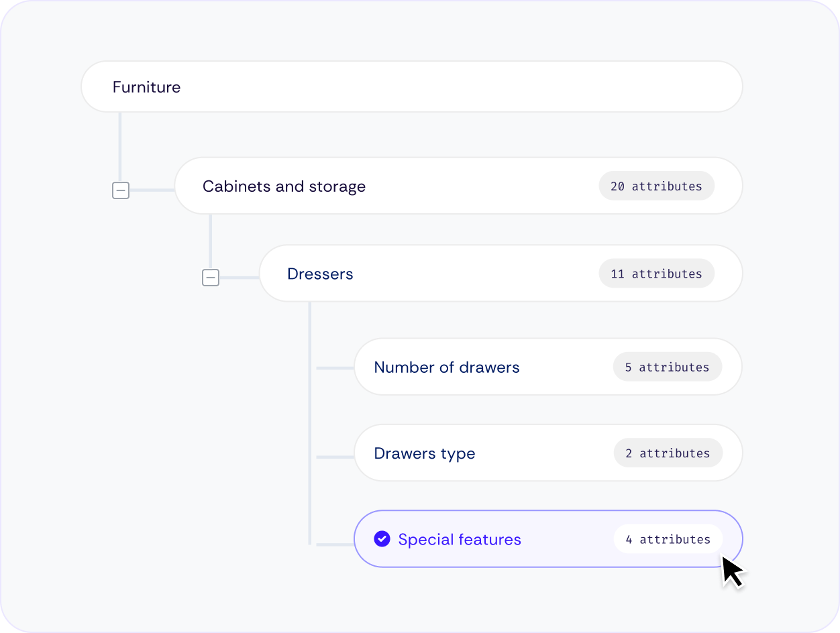Image resolution: width=840 pixels, height=633 pixels.
Task: Click the 'Number of drawers' text label
Action: point(447,367)
